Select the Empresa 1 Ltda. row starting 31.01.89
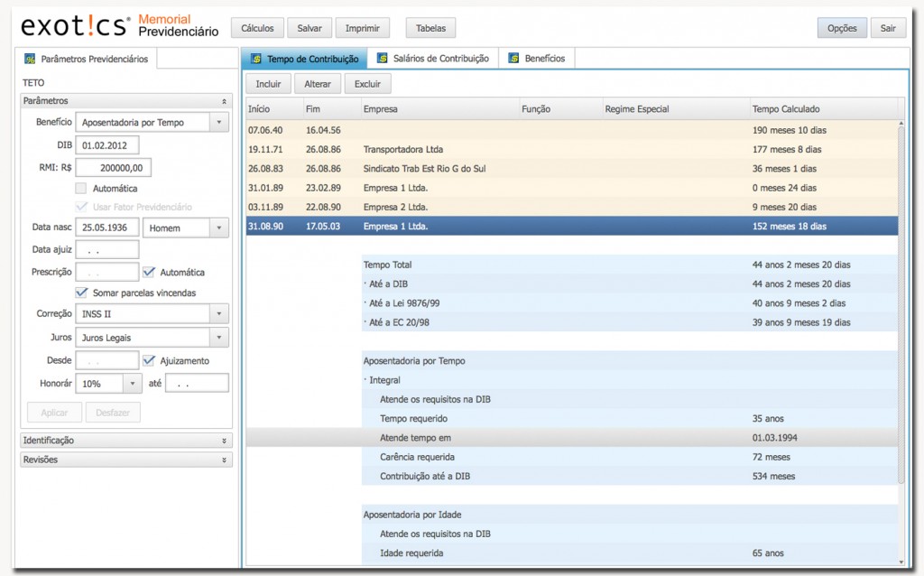924x576 pixels. (572, 188)
